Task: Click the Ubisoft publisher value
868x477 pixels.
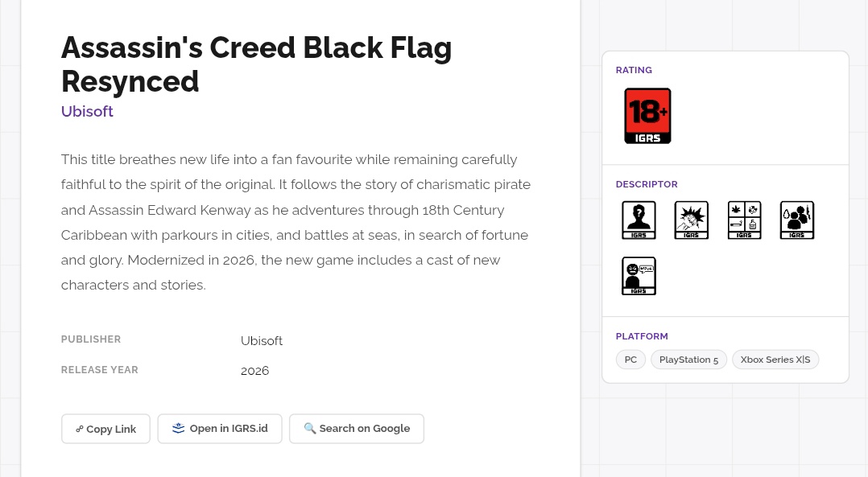Action: click(x=262, y=341)
